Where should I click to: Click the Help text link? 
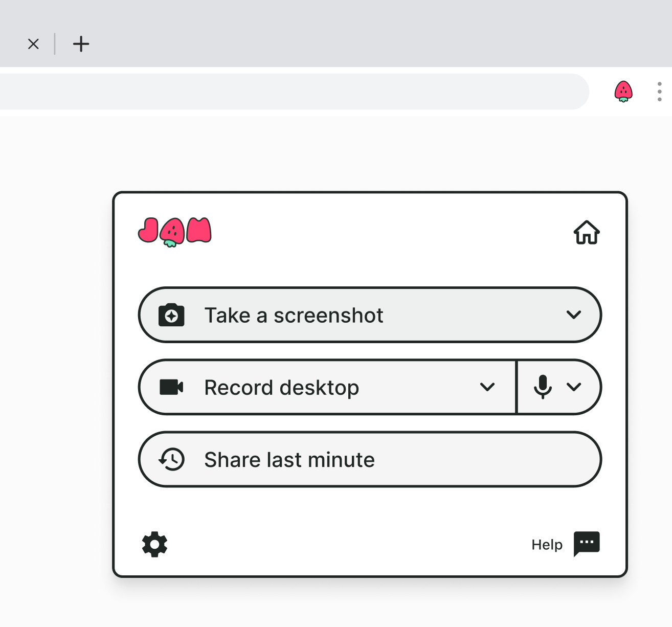547,545
